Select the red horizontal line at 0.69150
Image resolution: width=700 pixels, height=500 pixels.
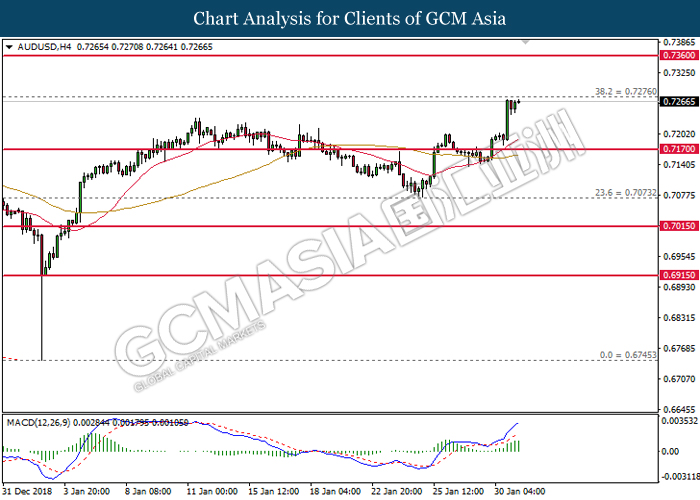click(x=330, y=275)
